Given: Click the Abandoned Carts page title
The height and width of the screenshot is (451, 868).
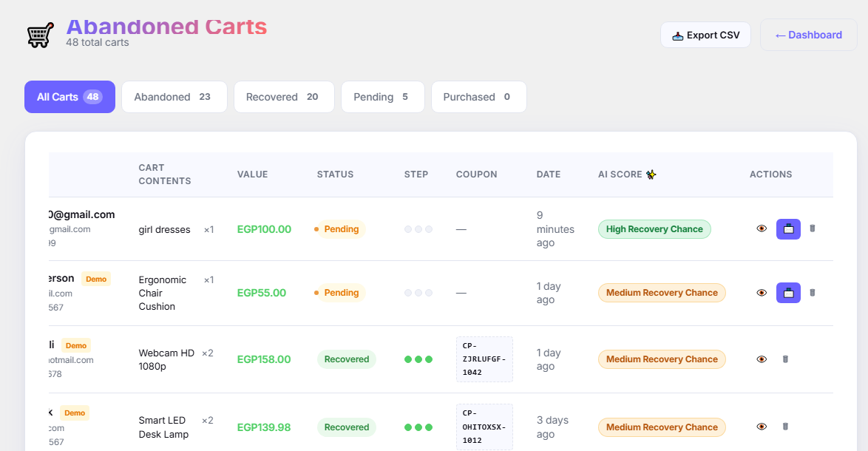Looking at the screenshot, I should click(166, 26).
